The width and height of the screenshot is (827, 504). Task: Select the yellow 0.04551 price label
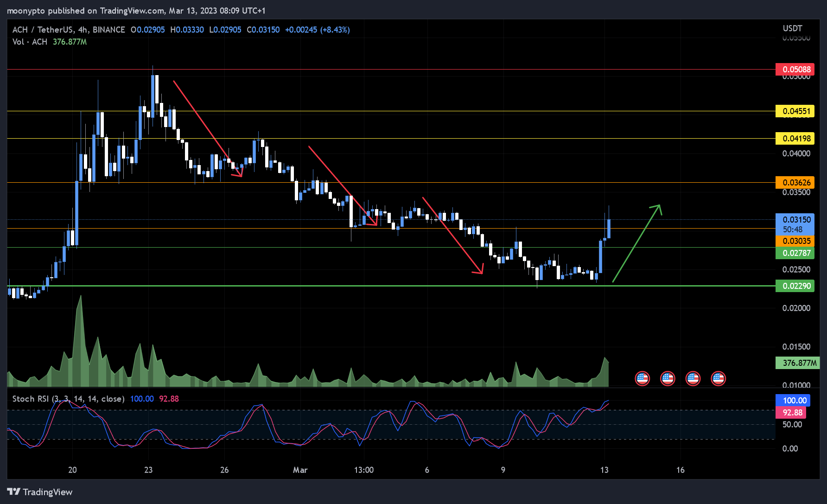click(x=795, y=111)
